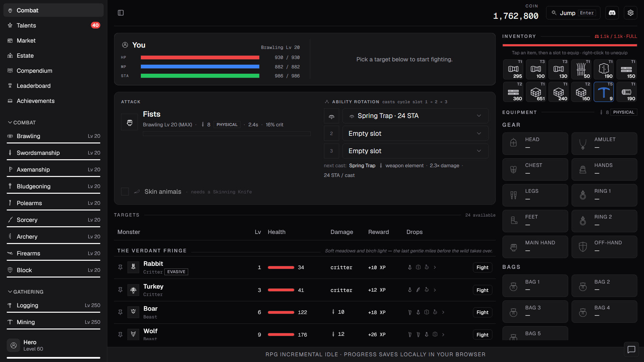Pin the Turkey monster row

120,290
